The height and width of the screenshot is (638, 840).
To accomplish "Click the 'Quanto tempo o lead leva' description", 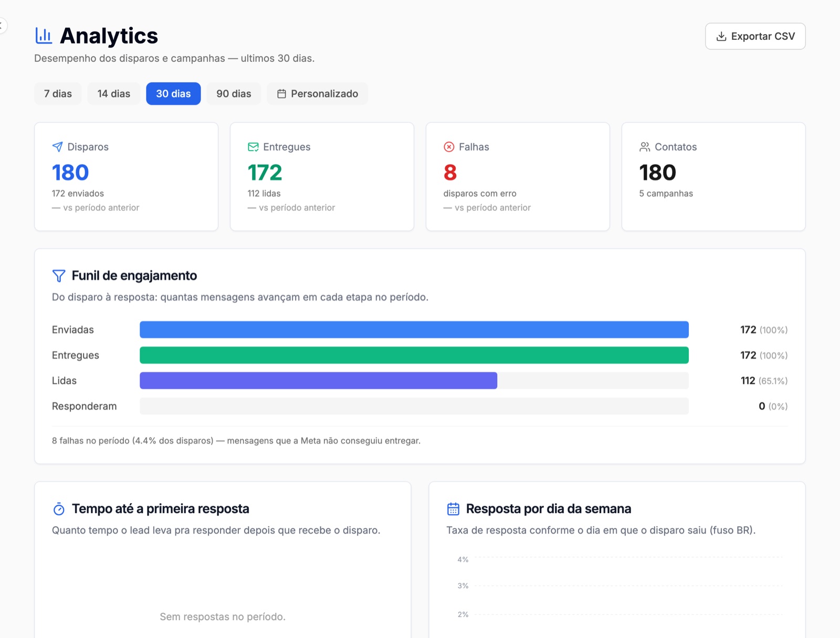I will click(216, 530).
